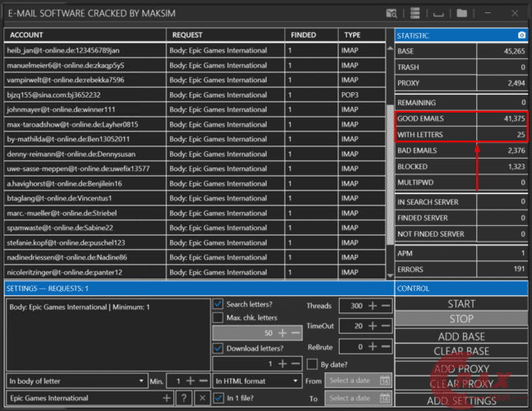Image resolution: width=532 pixels, height=411 pixels.
Task: Sort by FINDED column header
Action: 312,35
